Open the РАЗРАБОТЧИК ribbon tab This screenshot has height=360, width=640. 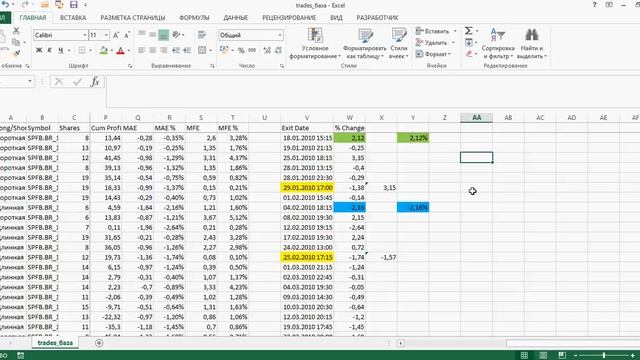point(378,18)
